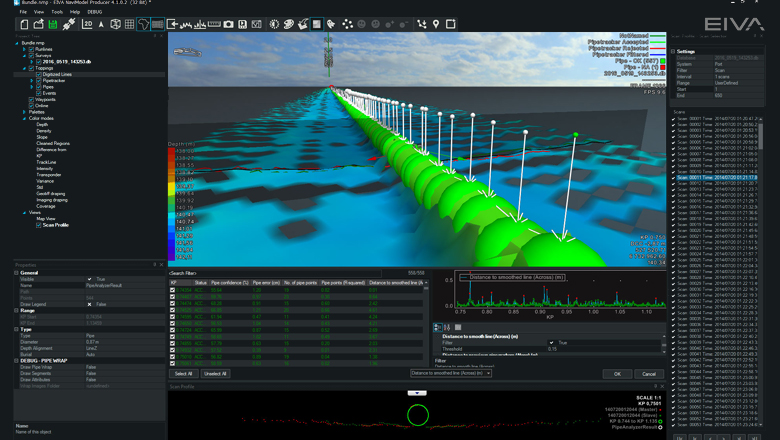Toggle the Digitized Lines checkbox
This screenshot has height=440, width=780.
click(39, 75)
